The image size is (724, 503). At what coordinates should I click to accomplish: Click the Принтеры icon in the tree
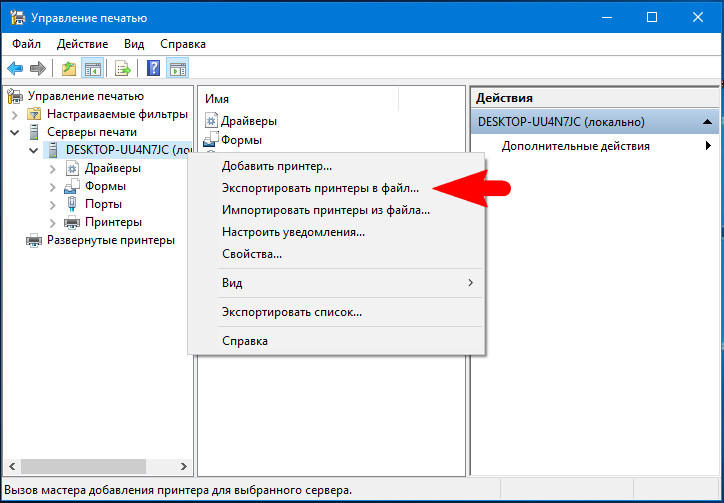(x=72, y=222)
